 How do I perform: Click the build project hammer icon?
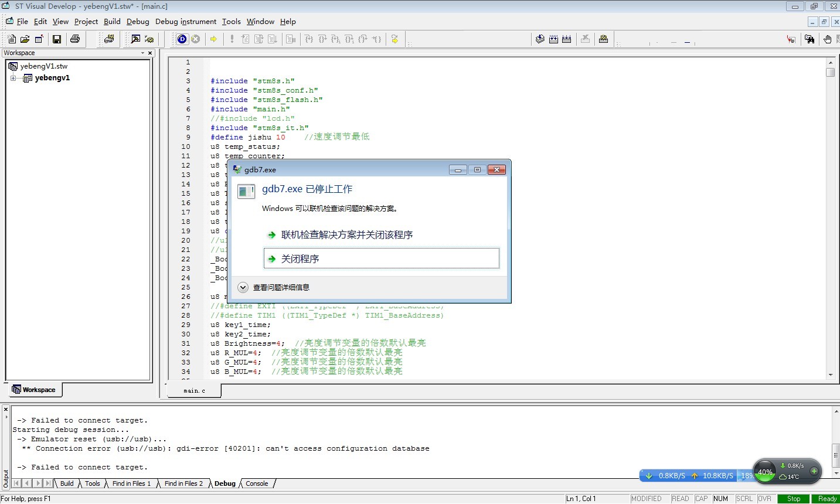point(135,39)
